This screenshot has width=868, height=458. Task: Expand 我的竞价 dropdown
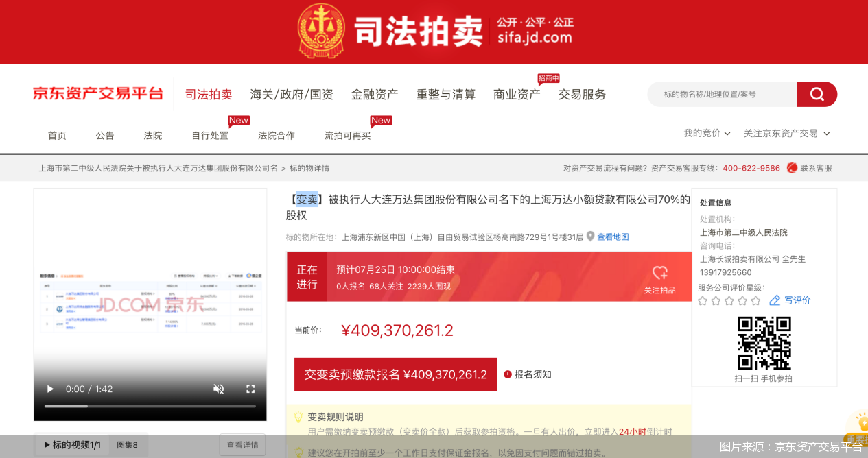[x=707, y=133]
